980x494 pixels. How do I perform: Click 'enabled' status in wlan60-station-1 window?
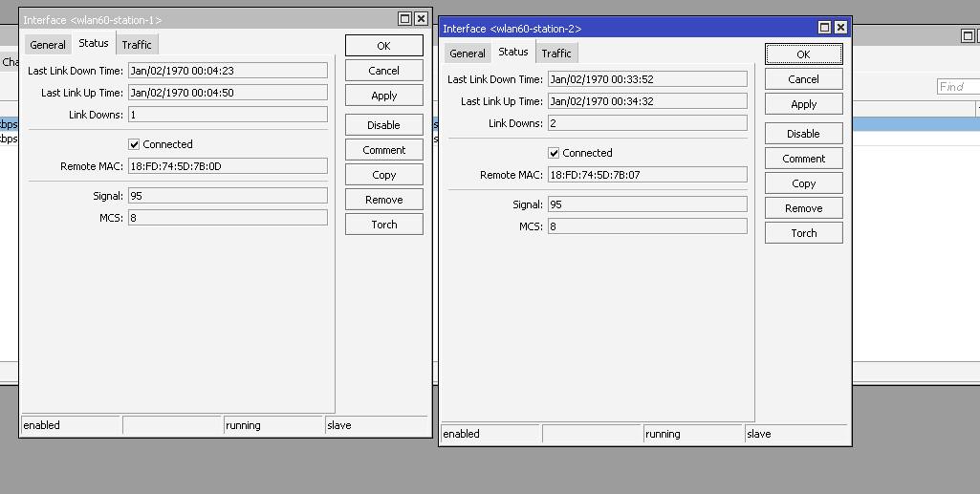(x=41, y=425)
